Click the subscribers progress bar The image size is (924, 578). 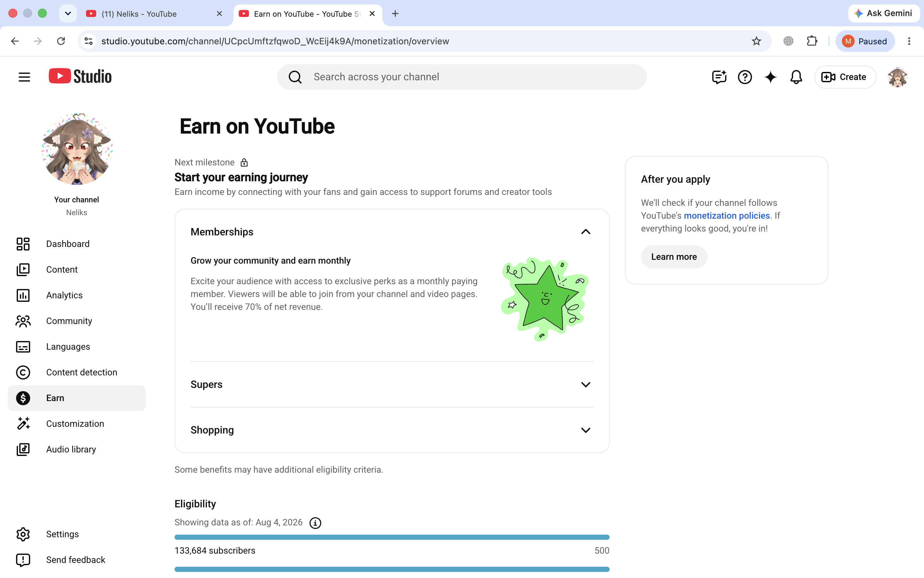(392, 537)
